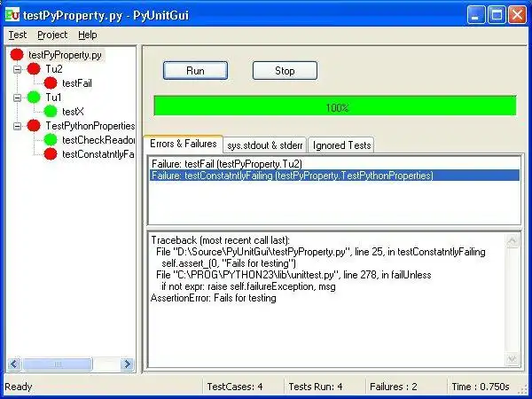
Task: Select the testCheckReadonly tree label
Action: pyautogui.click(x=98, y=140)
